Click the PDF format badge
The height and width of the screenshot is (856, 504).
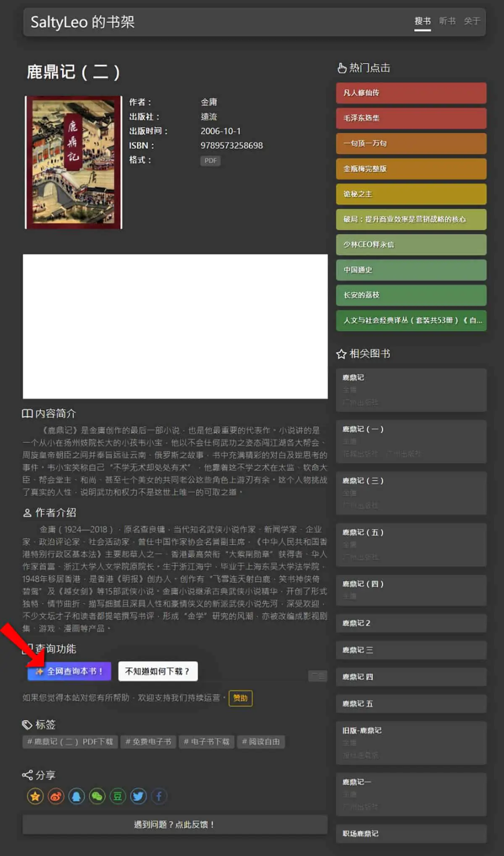[x=210, y=161]
